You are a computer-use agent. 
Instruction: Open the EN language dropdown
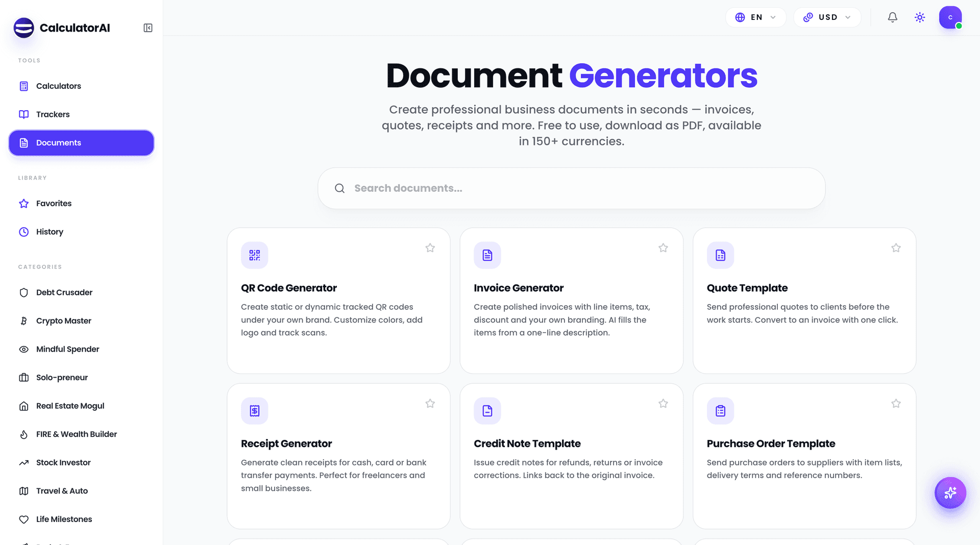(755, 17)
